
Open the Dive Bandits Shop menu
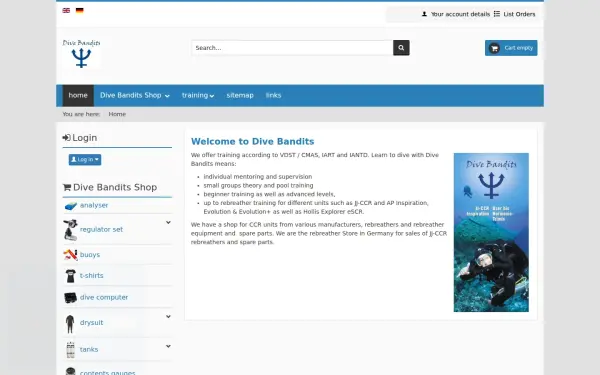tap(135, 96)
